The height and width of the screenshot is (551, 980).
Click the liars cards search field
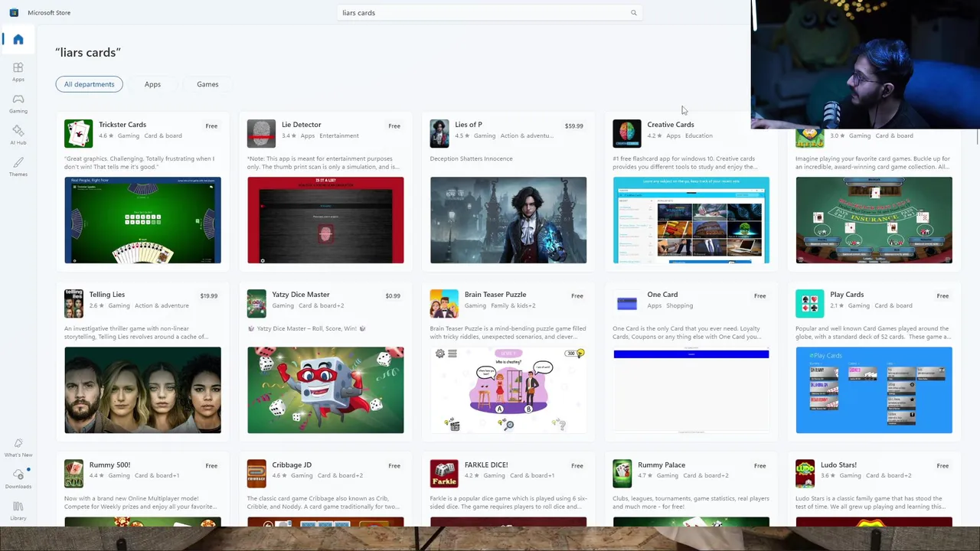click(490, 13)
